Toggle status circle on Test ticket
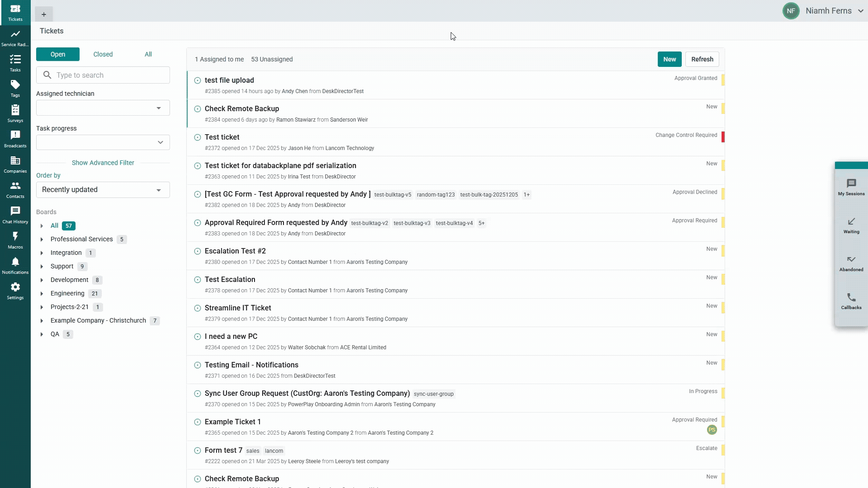Viewport: 868px width, 488px height. click(x=198, y=137)
